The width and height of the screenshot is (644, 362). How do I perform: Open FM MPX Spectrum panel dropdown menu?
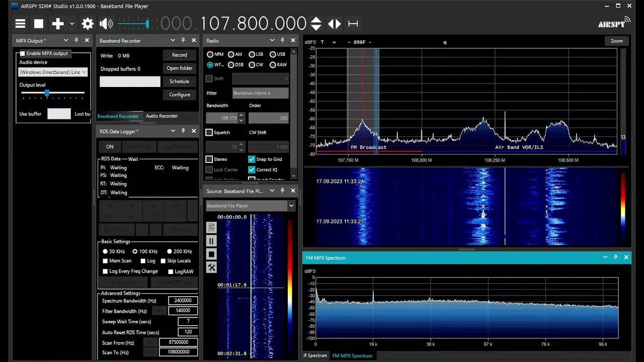point(605,257)
